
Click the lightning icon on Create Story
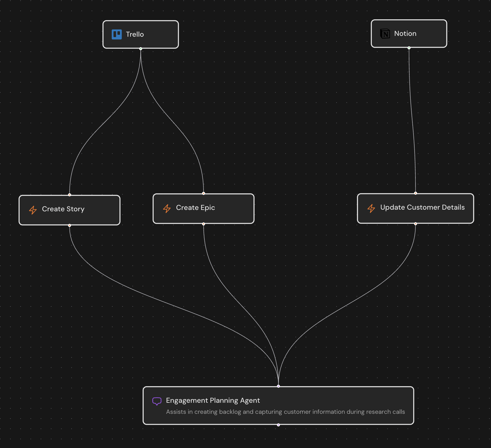33,210
